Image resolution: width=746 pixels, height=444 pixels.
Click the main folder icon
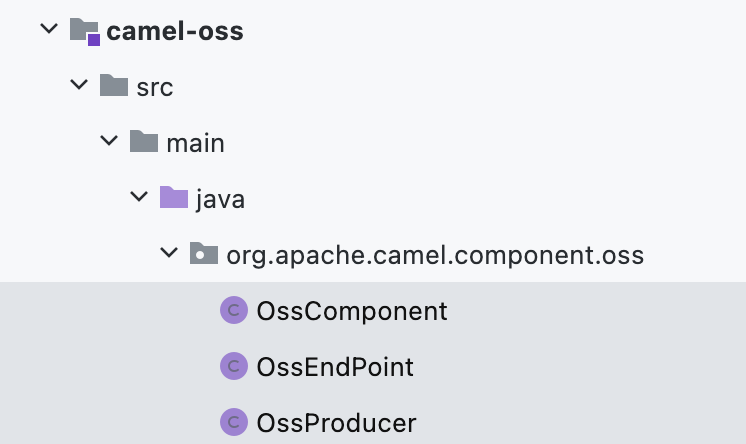click(144, 141)
